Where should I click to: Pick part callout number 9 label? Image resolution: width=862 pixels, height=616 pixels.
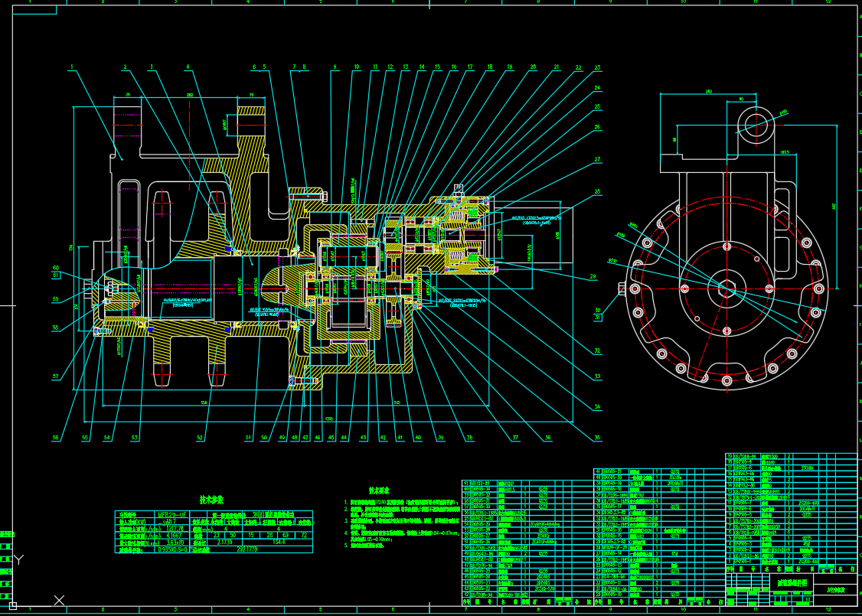click(335, 67)
